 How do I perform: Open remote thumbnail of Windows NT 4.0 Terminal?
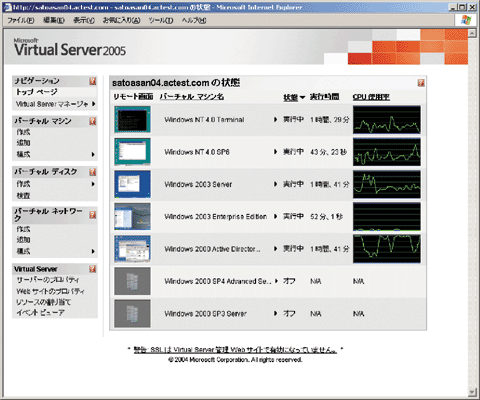point(132,119)
